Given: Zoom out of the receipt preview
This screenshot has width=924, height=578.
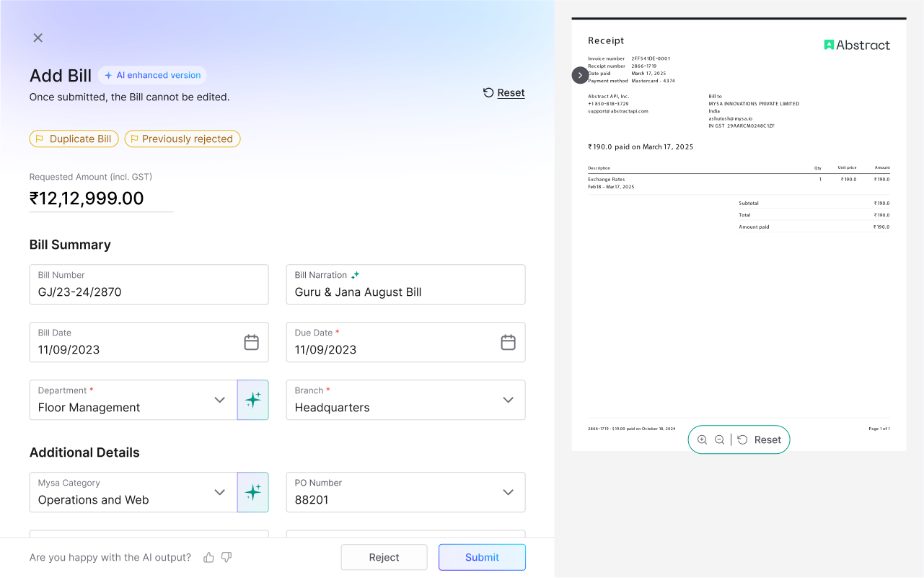Looking at the screenshot, I should (720, 439).
